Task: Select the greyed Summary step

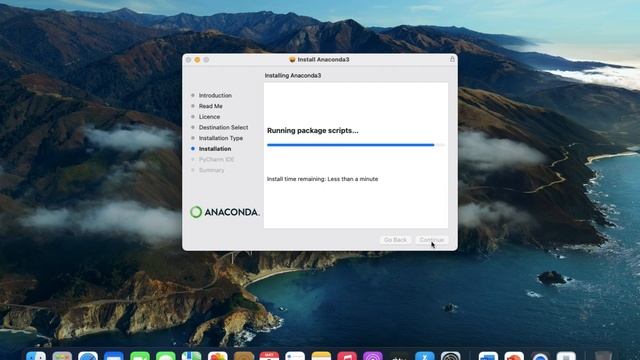Action: point(211,170)
